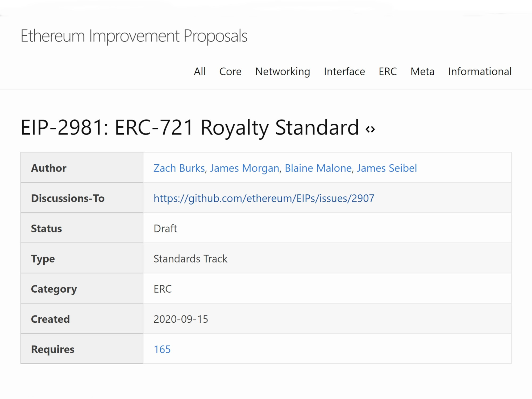Click the ERC category value in table

click(163, 289)
